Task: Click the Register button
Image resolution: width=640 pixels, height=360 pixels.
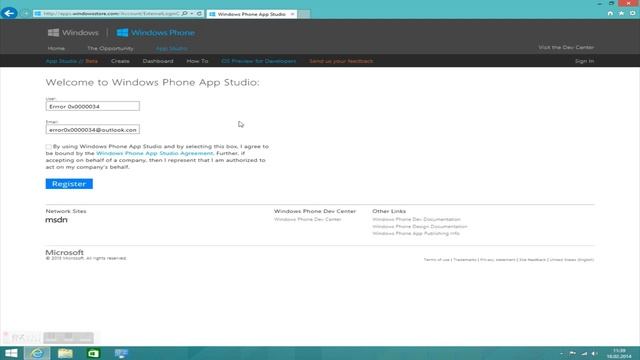Action: 69,184
